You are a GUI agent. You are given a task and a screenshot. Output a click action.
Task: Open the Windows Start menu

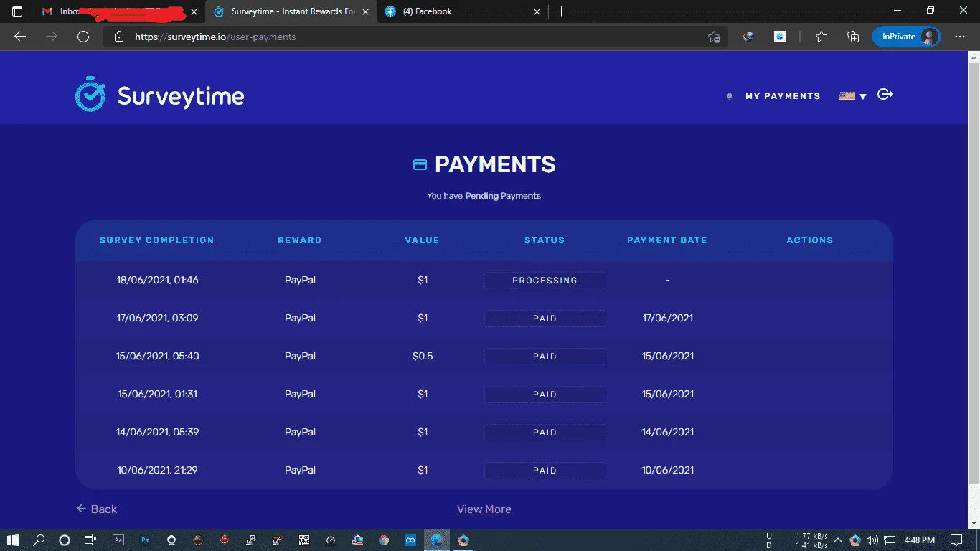12,540
